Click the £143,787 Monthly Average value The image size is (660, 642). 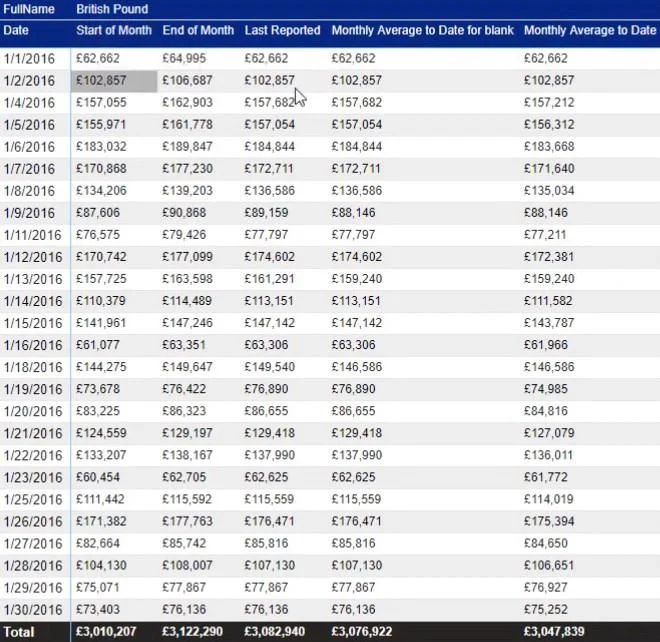[549, 323]
